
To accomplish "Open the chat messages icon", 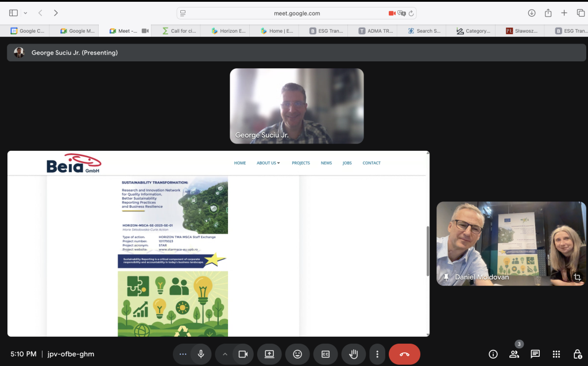I will pos(535,354).
